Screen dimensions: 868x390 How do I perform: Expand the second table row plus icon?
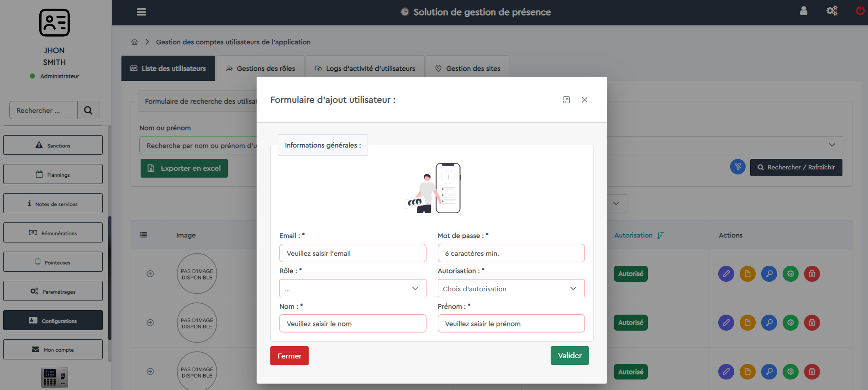coord(150,322)
